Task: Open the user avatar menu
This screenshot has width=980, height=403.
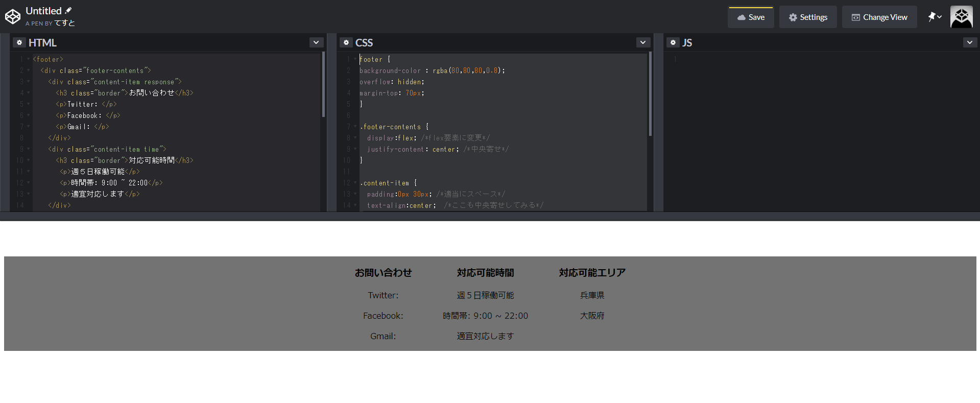Action: tap(961, 17)
